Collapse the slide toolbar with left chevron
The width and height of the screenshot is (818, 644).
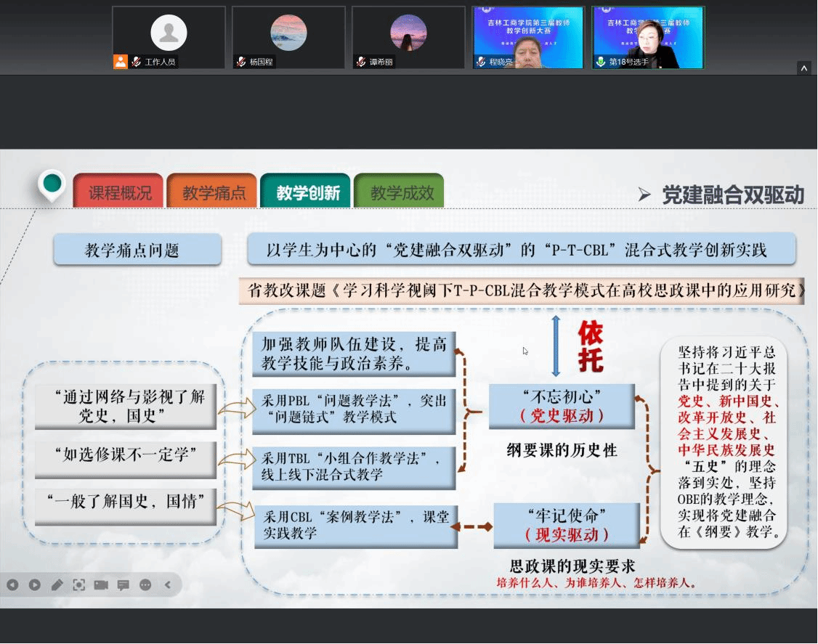pos(168,584)
